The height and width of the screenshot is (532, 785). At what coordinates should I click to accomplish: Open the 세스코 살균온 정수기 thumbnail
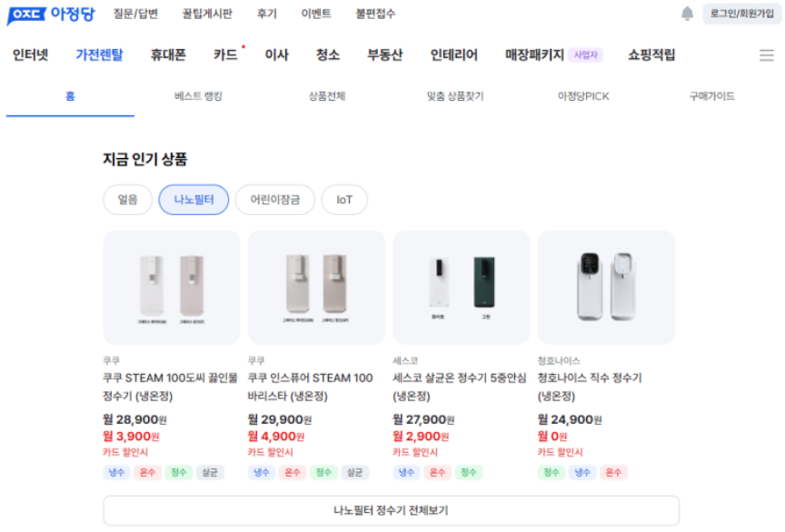(462, 287)
